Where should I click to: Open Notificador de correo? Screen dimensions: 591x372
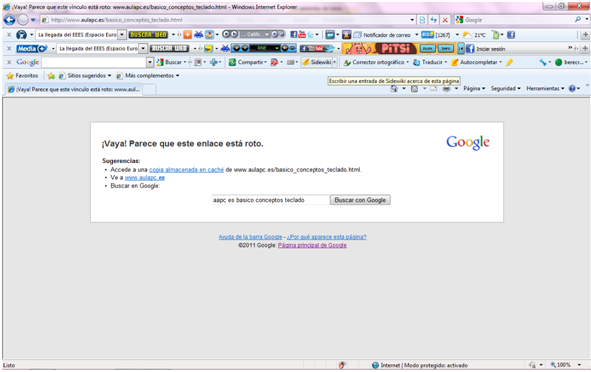click(x=383, y=35)
